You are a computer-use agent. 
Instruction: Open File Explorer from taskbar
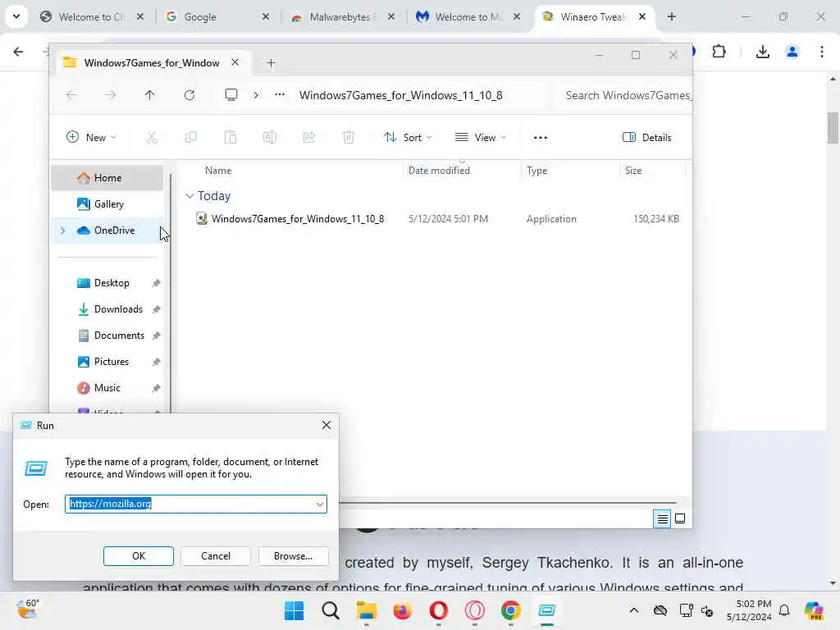[x=367, y=610]
